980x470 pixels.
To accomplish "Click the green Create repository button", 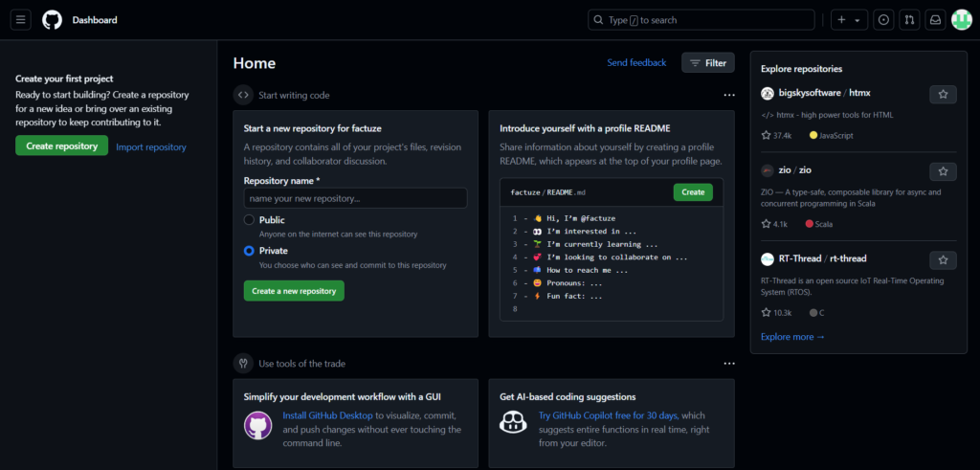I will (61, 146).
